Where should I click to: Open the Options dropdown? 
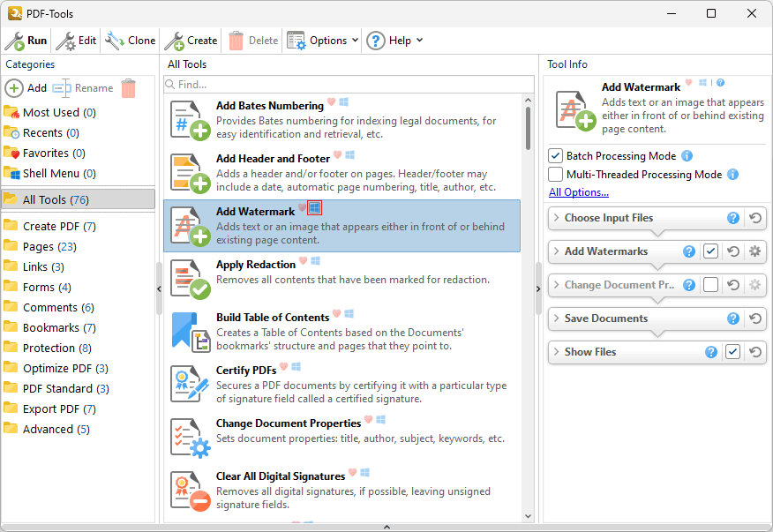pyautogui.click(x=322, y=41)
